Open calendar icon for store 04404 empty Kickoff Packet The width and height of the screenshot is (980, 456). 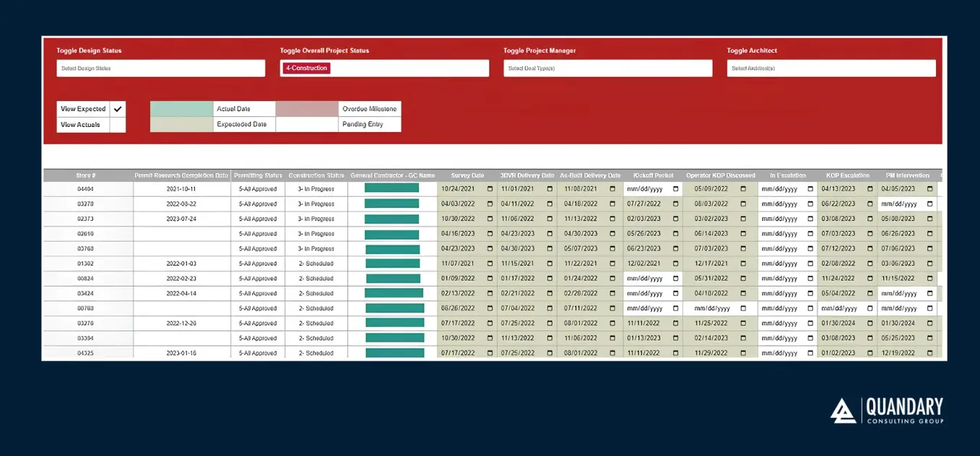[676, 189]
